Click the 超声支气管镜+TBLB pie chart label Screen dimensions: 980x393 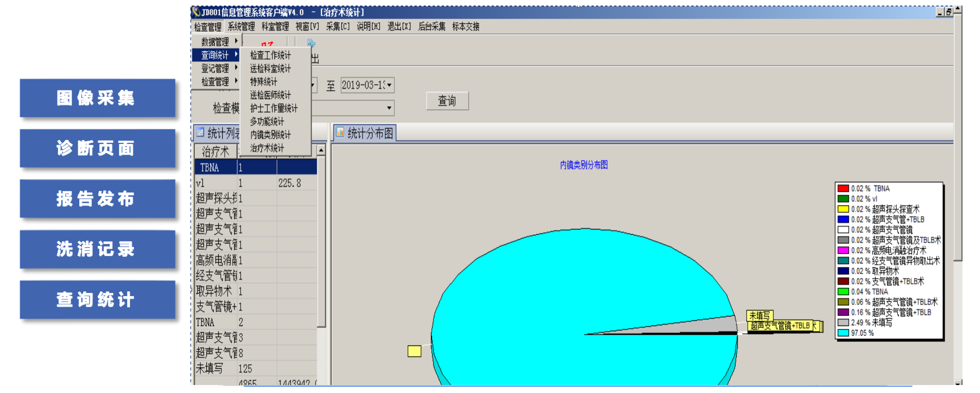coord(780,326)
